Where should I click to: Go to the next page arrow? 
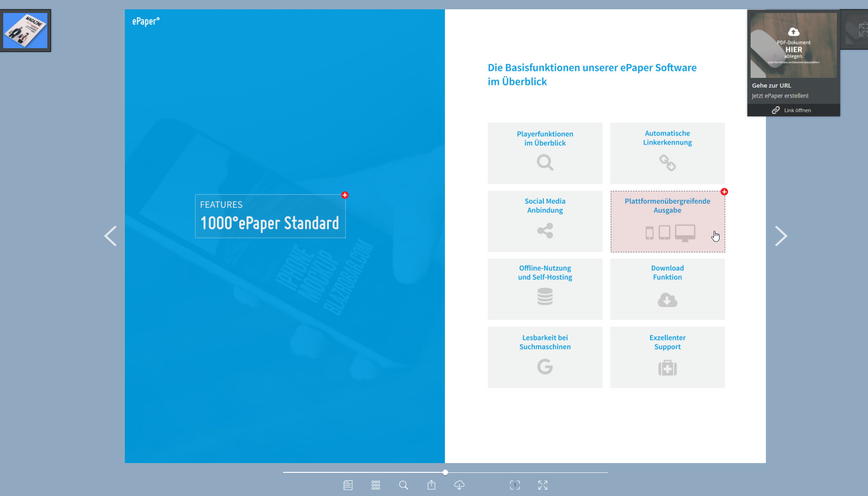click(781, 236)
